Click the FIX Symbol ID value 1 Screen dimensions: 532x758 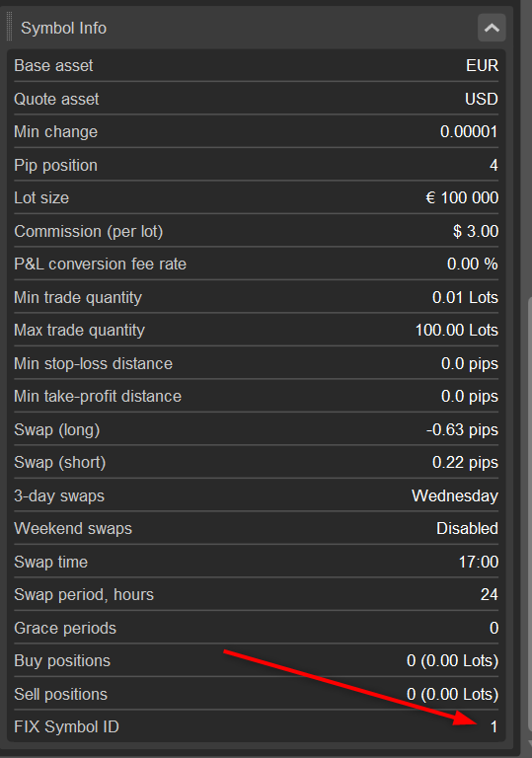click(x=494, y=726)
